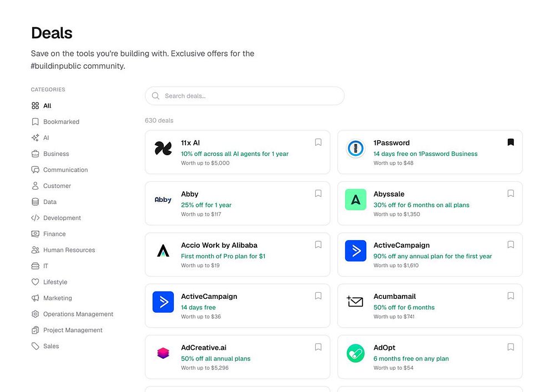
Task: Click the '630 deals' count text
Action: click(x=159, y=120)
